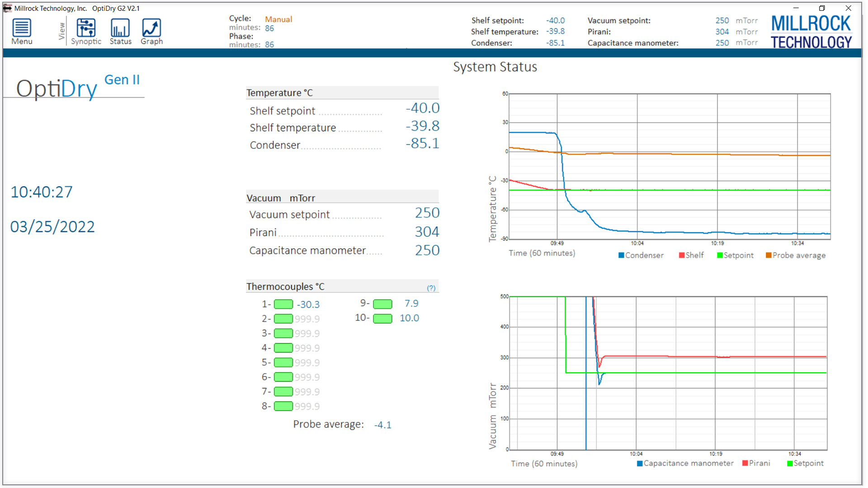Click the thermocouple help (?) link
Screen dimensions: 868x488
pos(431,288)
